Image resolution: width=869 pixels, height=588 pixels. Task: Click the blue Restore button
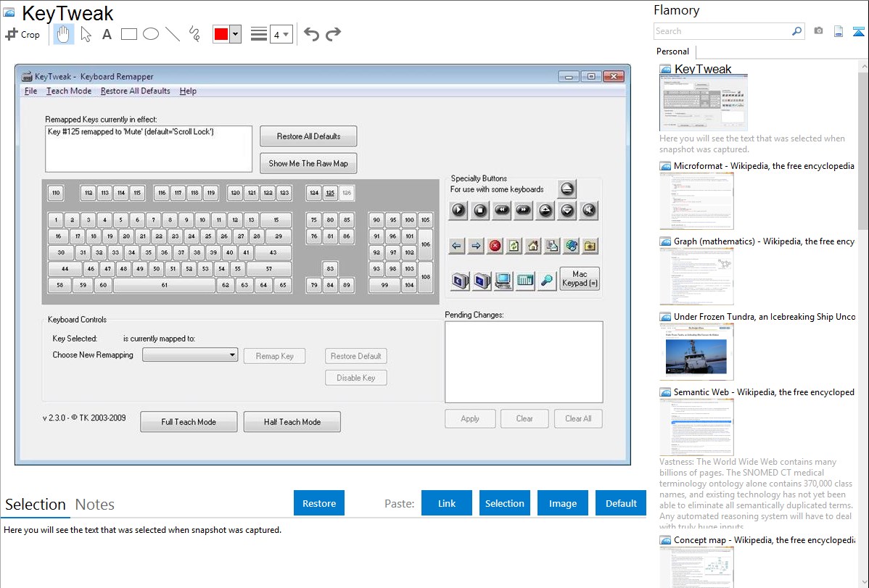point(319,503)
